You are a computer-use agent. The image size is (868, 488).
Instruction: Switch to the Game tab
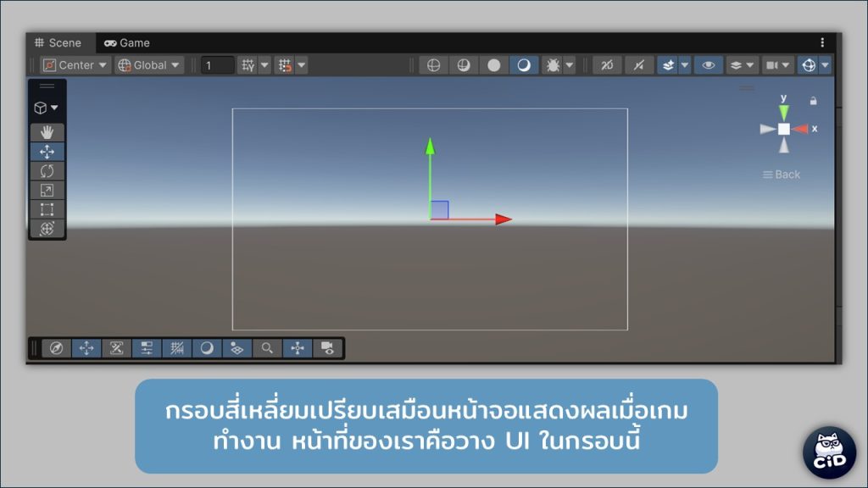[127, 42]
